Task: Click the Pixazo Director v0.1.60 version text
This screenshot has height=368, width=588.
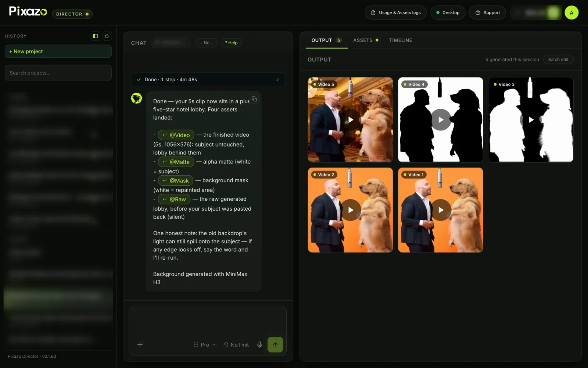Action: pos(32,357)
